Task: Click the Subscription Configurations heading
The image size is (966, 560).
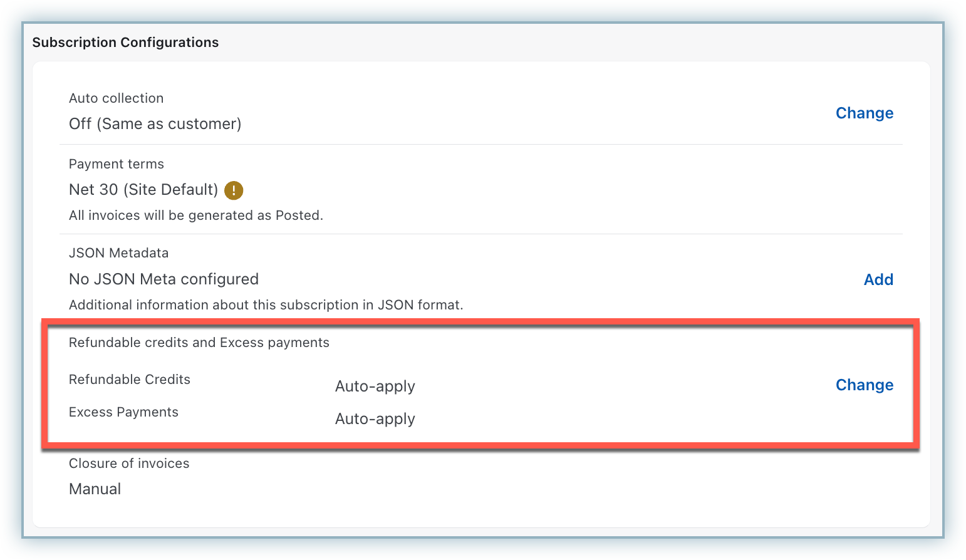Action: (125, 43)
